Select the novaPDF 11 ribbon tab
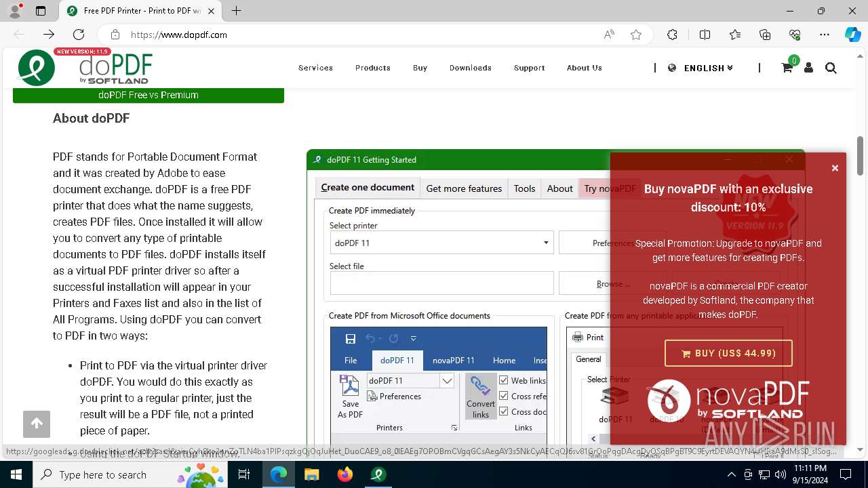 click(x=454, y=361)
